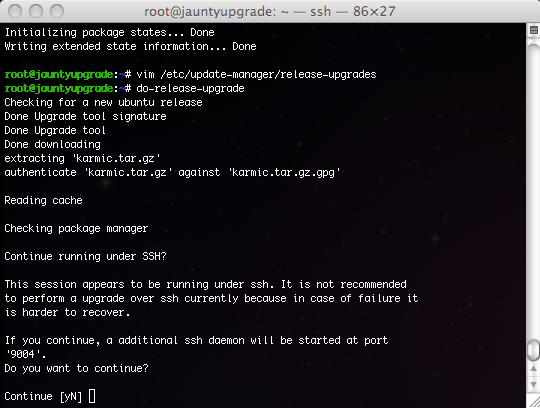This screenshot has height=408, width=540.
Task: Click the block cursor after Continue [yN]
Action: [x=92, y=396]
